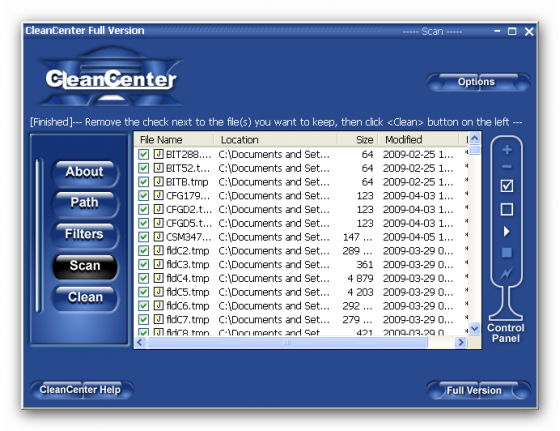Screen dimensions: 560x431
Task: Click the CFGD5.t... row location text
Action: pyautogui.click(x=274, y=223)
